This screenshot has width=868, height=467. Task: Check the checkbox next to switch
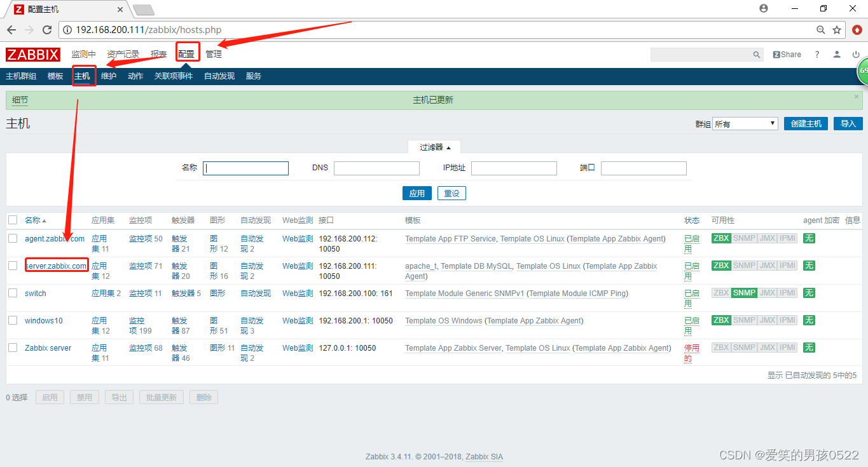point(12,293)
